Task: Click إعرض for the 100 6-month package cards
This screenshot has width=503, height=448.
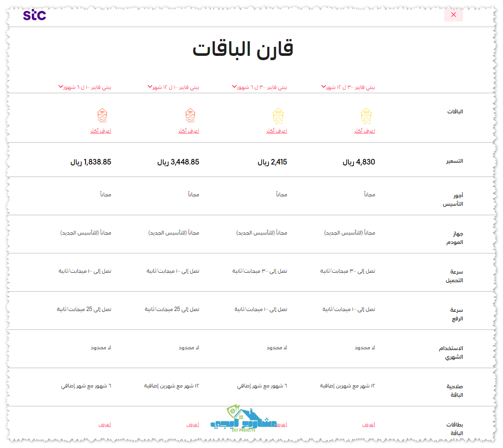Action: point(105,424)
